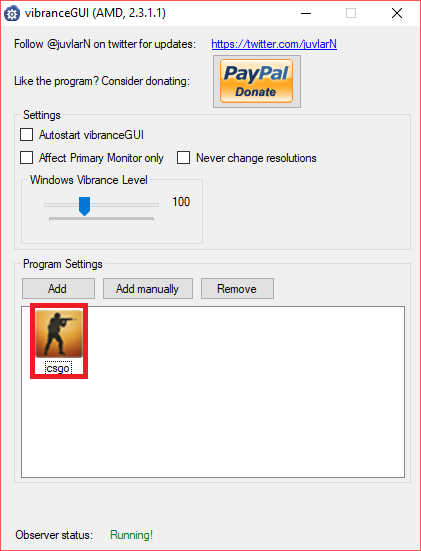Click the vibranceGUI gear icon in title bar
The image size is (421, 551).
pos(12,14)
